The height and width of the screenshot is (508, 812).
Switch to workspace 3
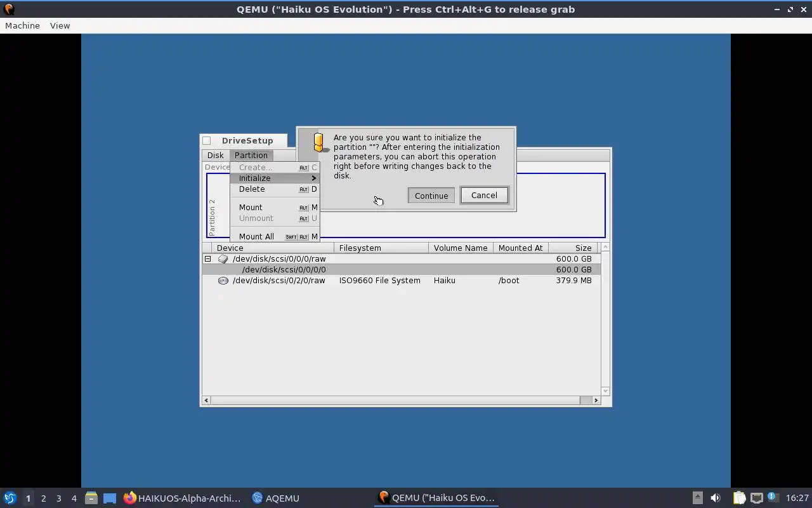pyautogui.click(x=58, y=498)
